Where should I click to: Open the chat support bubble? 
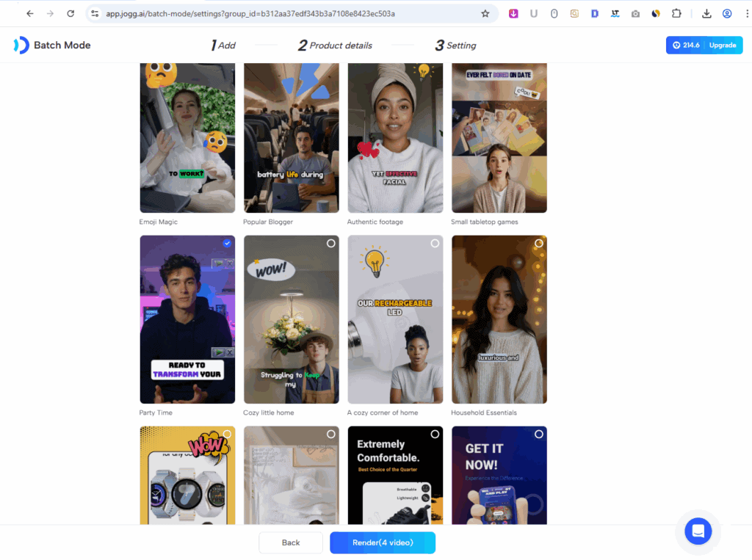pos(698,531)
